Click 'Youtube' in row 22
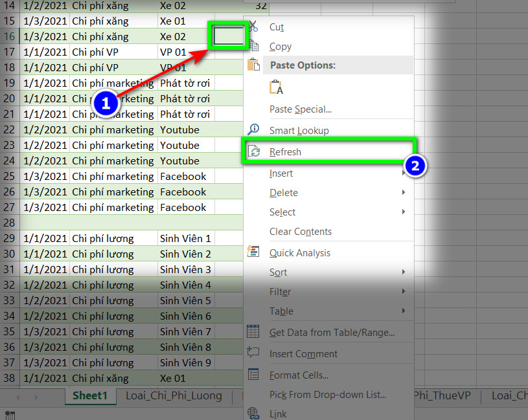Image resolution: width=528 pixels, height=420 pixels. click(179, 130)
